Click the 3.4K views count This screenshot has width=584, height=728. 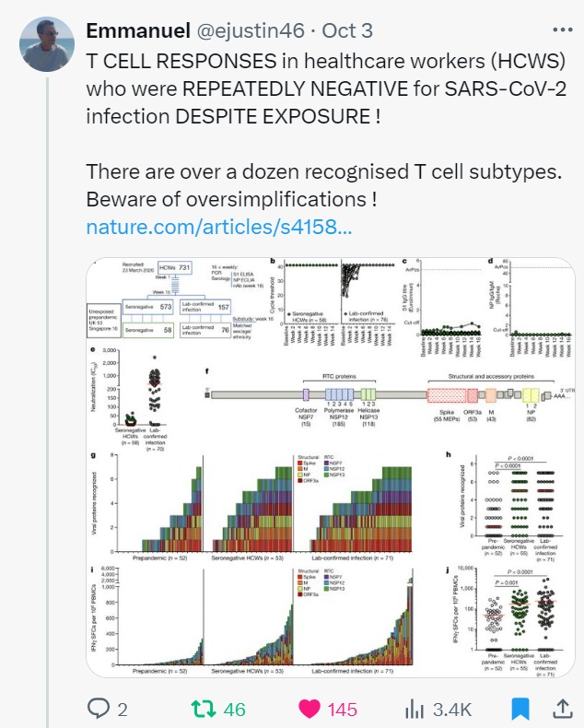452,709
